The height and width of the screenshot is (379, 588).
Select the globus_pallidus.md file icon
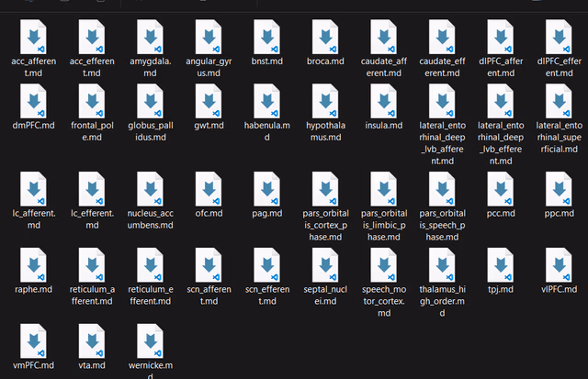tap(151, 101)
